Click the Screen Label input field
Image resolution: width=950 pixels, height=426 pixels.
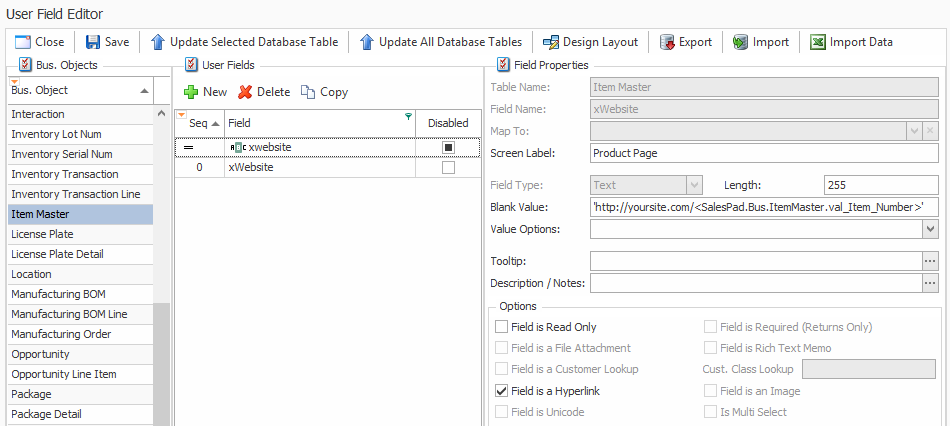tap(764, 154)
